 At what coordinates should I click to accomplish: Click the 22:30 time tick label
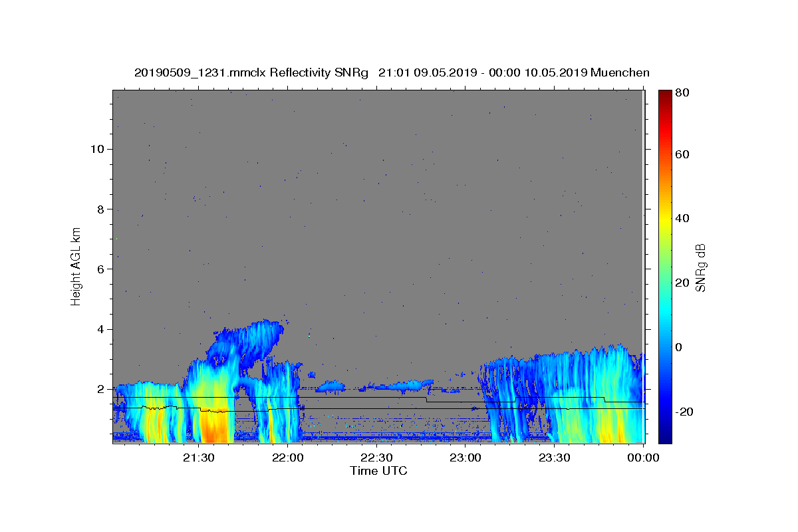(x=376, y=458)
